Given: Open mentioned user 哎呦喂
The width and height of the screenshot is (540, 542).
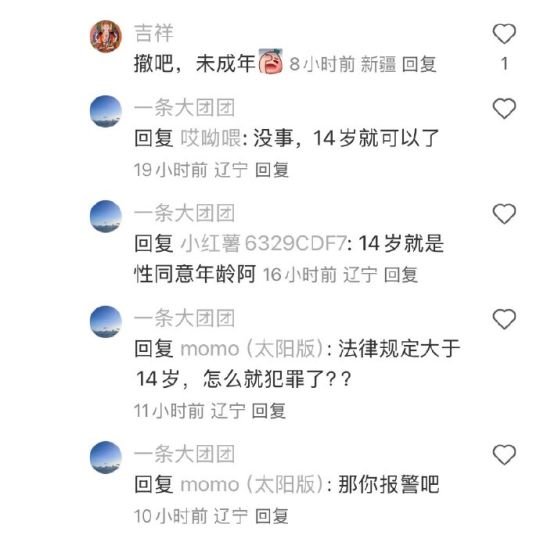Looking at the screenshot, I should click(x=211, y=138).
